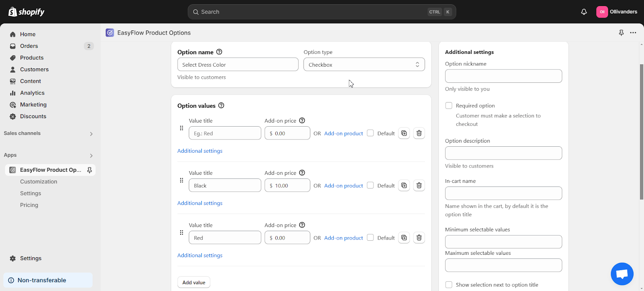
Task: Duplicate the Black option value
Action: click(x=404, y=185)
